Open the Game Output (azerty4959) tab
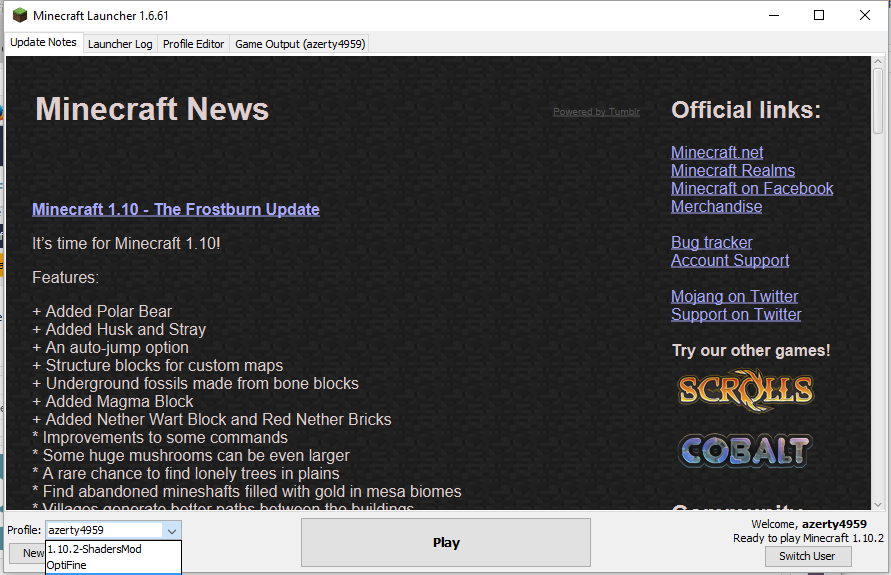 [x=300, y=44]
